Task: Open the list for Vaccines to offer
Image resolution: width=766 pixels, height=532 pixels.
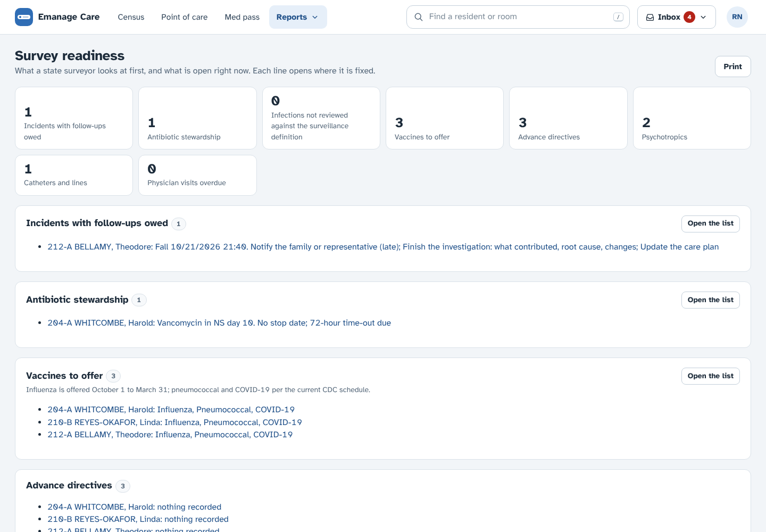Action: click(710, 376)
